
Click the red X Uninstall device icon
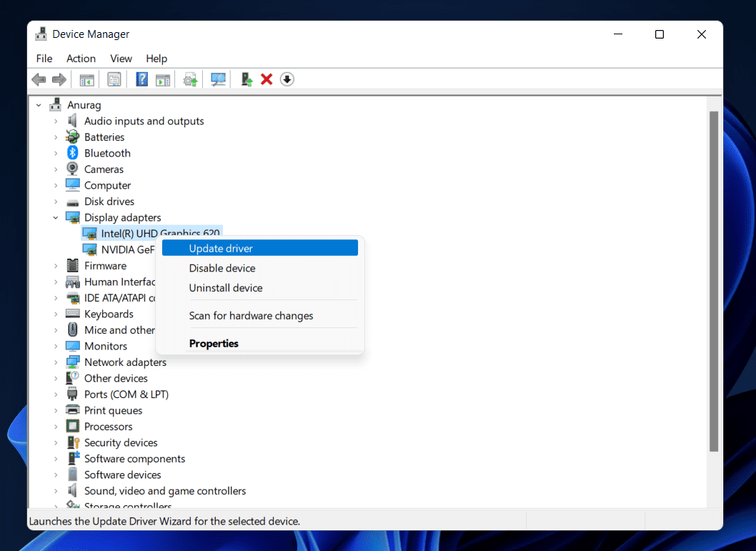tap(267, 79)
